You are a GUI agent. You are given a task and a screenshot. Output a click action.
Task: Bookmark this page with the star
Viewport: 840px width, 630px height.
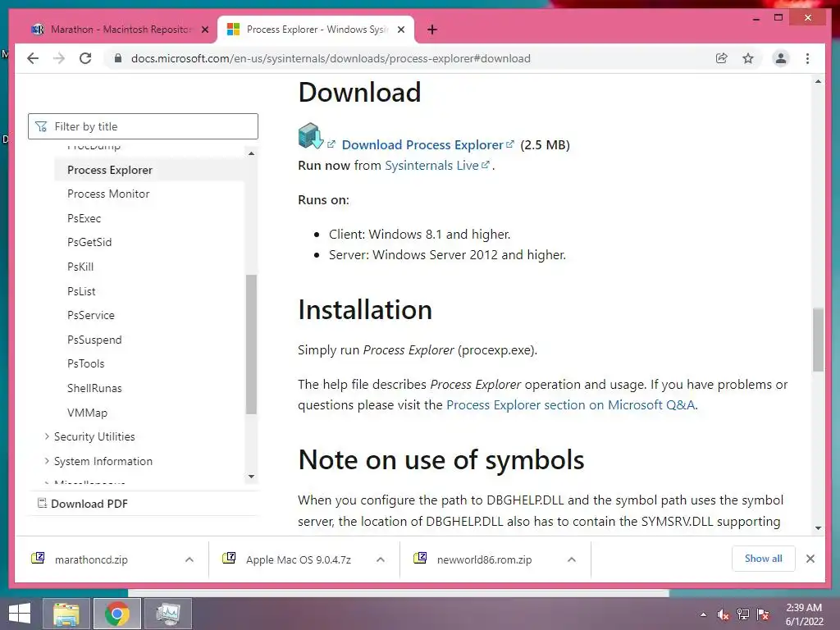click(x=748, y=58)
